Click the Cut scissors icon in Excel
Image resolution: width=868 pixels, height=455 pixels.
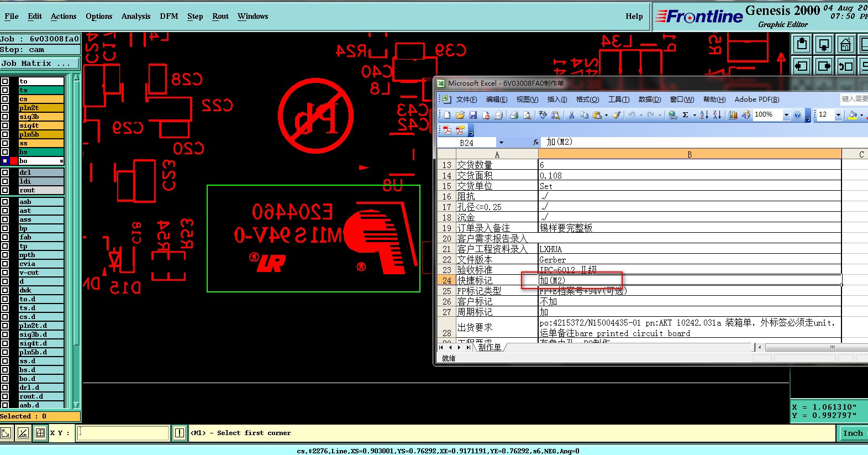[x=571, y=115]
